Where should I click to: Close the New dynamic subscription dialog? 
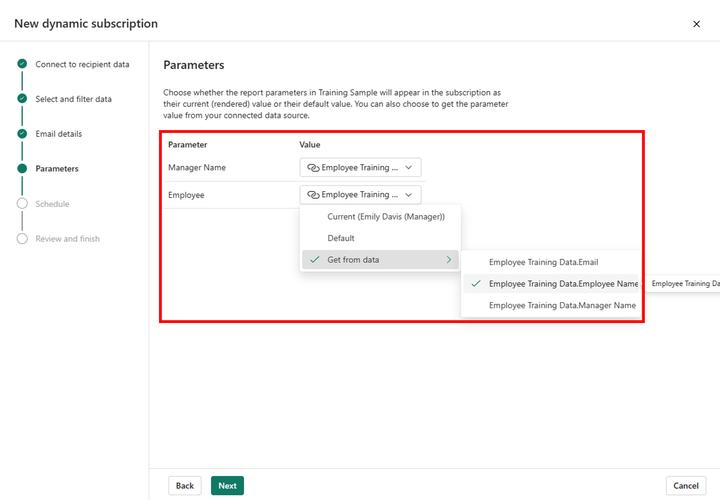(696, 24)
